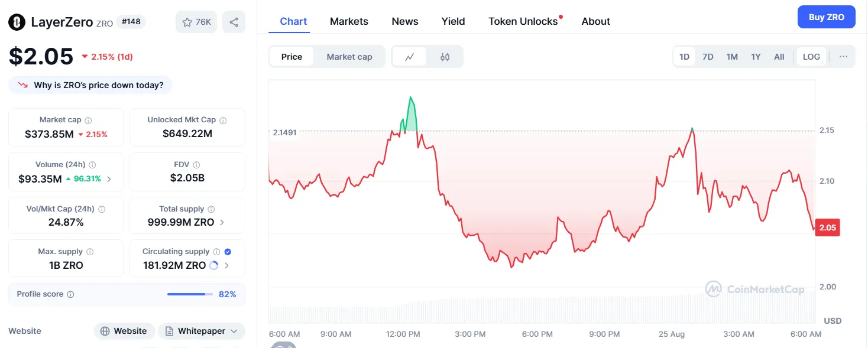Click the Profile score progress bar

[190, 294]
